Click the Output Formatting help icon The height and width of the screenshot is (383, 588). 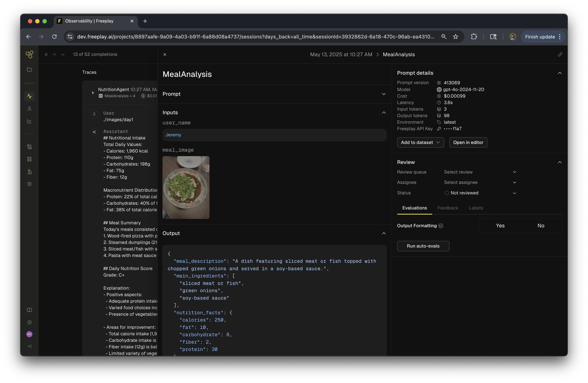441,226
